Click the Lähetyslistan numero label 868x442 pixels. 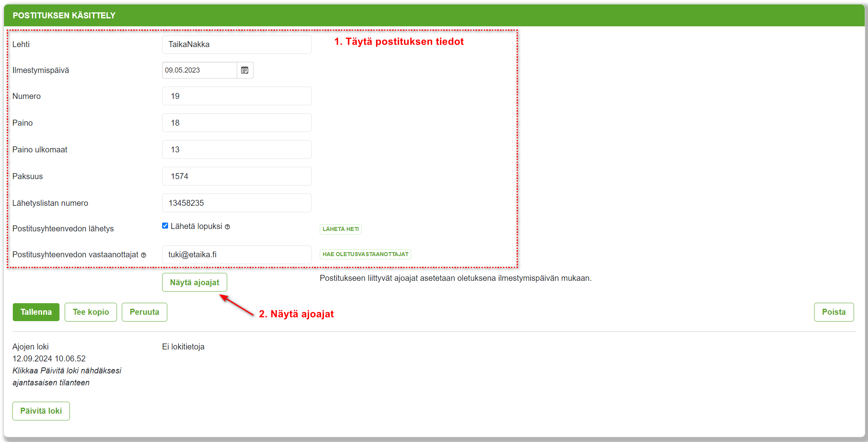(50, 203)
